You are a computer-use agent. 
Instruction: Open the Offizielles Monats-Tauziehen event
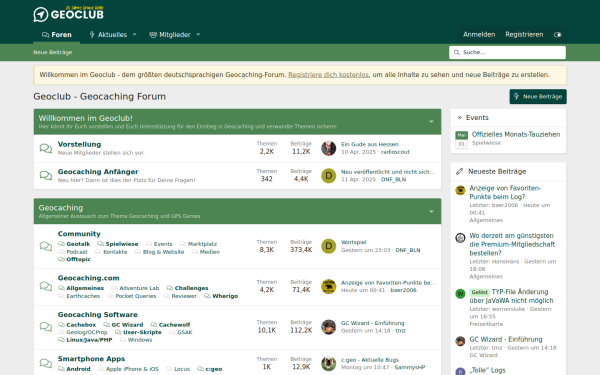pos(516,134)
